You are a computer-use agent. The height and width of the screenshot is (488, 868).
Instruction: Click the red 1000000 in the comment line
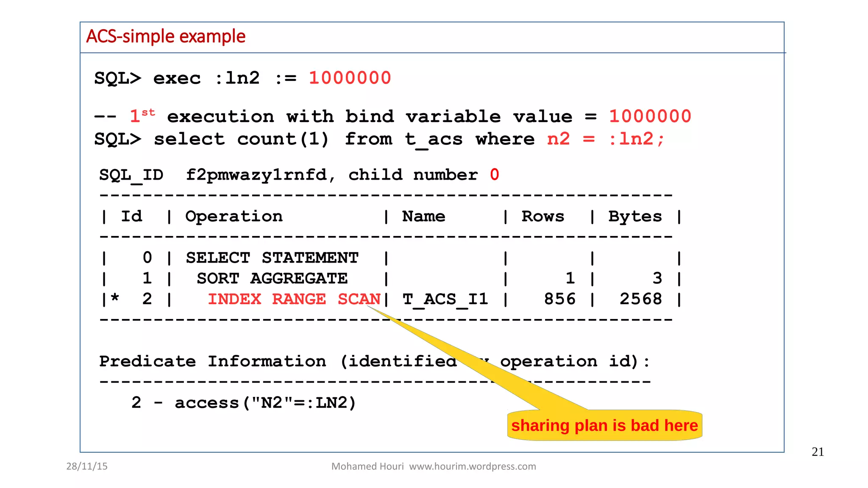650,116
